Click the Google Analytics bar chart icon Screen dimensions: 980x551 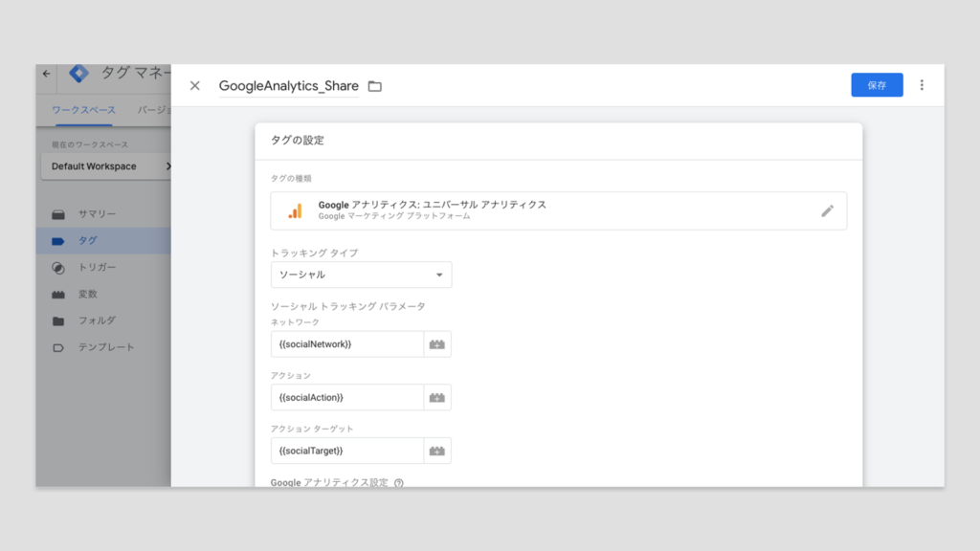(x=296, y=211)
